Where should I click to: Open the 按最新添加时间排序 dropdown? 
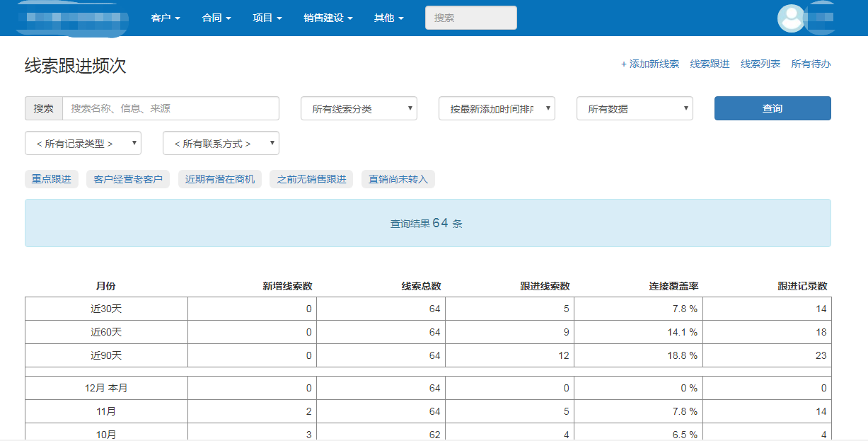pos(497,108)
